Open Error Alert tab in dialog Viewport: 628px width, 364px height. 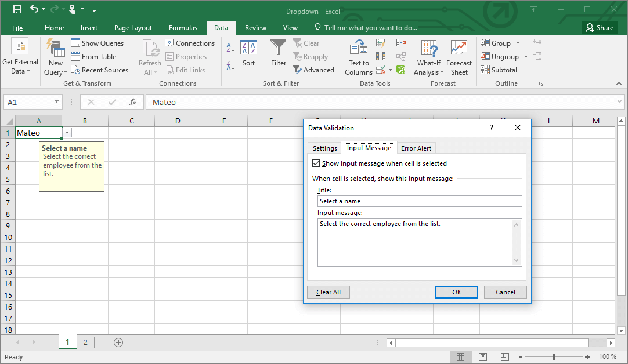[416, 148]
